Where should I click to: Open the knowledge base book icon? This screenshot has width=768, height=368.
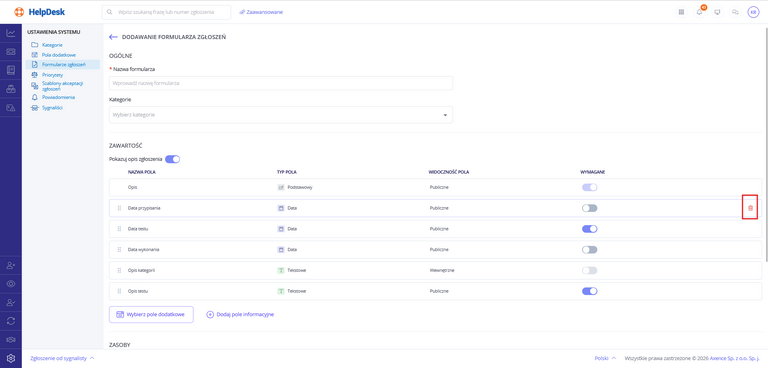(x=11, y=70)
